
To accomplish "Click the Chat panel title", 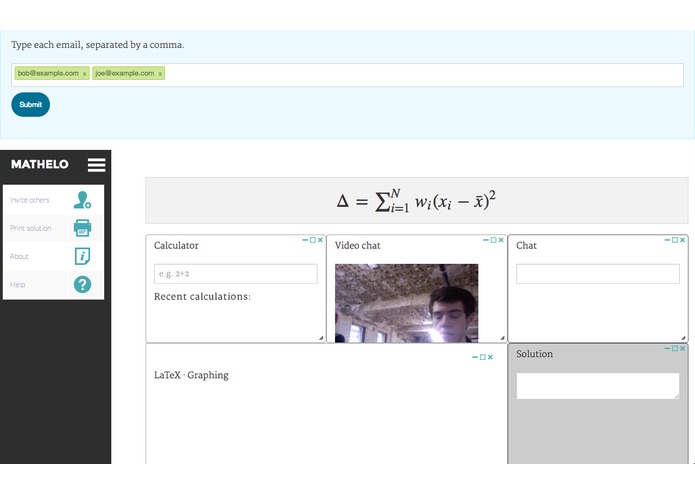I will coord(526,245).
